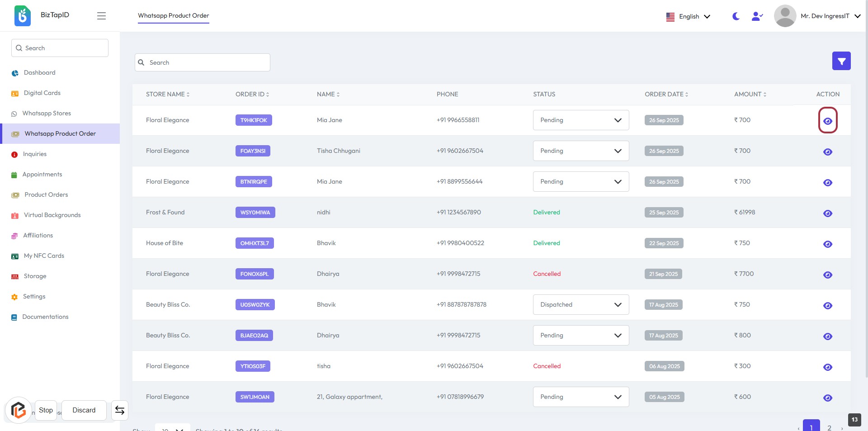Image resolution: width=868 pixels, height=431 pixels.
Task: Toggle dark mode moon icon
Action: click(736, 16)
